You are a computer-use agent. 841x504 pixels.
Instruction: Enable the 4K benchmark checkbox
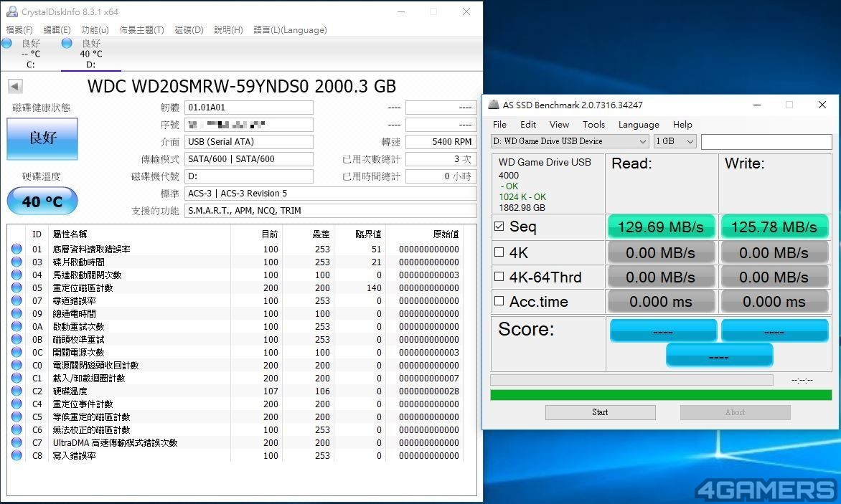pos(499,252)
